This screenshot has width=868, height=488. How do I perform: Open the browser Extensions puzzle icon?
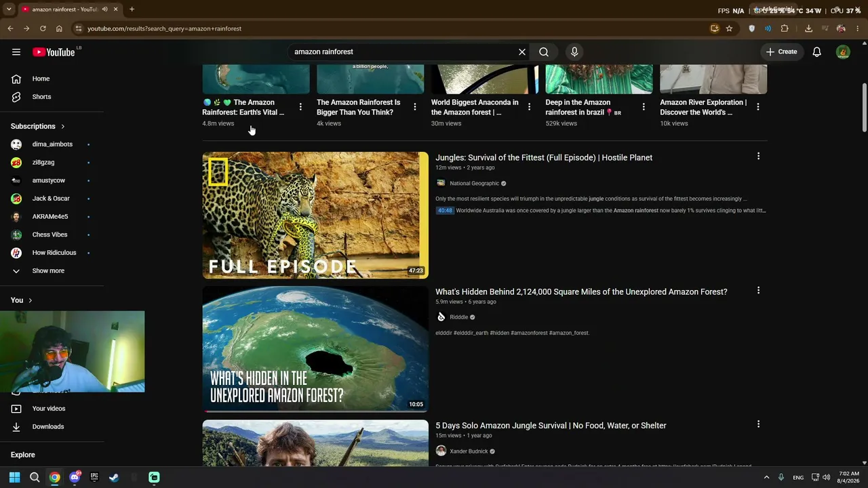785,28
